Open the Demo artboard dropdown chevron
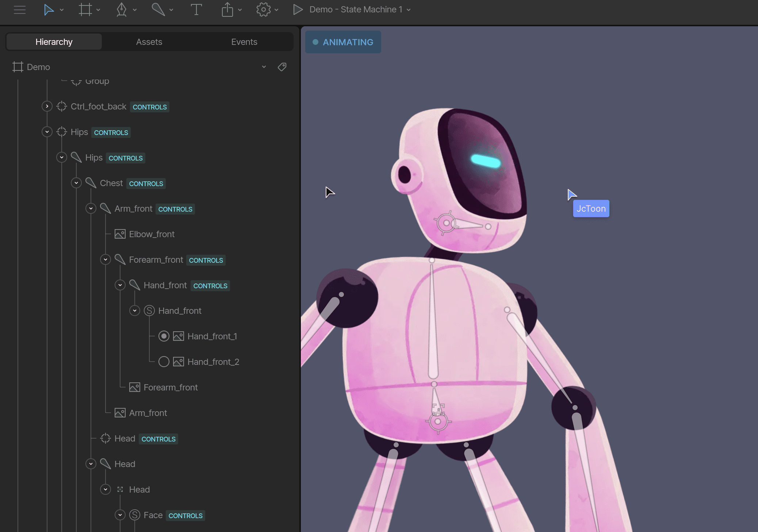Screen dimensions: 758x532 pos(264,67)
